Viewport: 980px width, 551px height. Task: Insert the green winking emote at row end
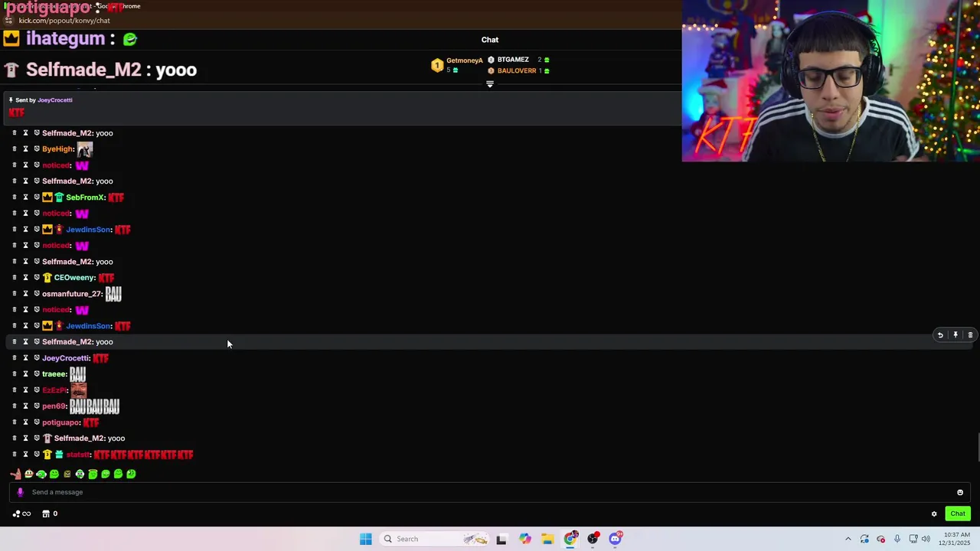click(x=131, y=474)
